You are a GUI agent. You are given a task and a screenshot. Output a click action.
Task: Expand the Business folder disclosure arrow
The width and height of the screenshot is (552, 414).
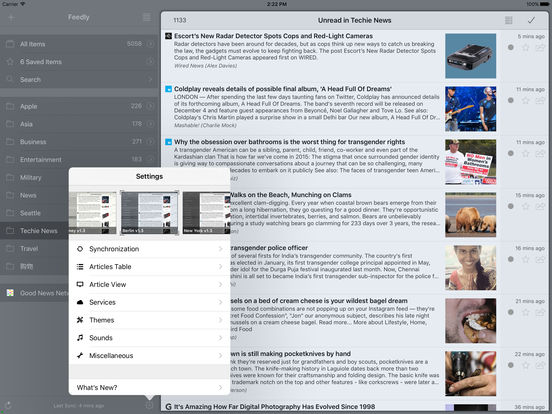click(x=151, y=142)
